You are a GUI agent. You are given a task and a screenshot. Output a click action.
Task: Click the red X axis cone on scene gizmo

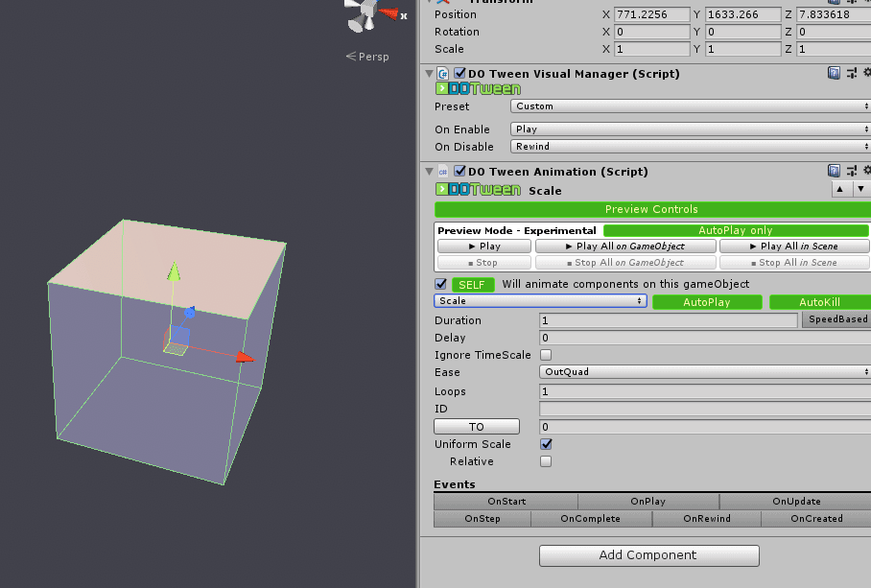pyautogui.click(x=389, y=13)
